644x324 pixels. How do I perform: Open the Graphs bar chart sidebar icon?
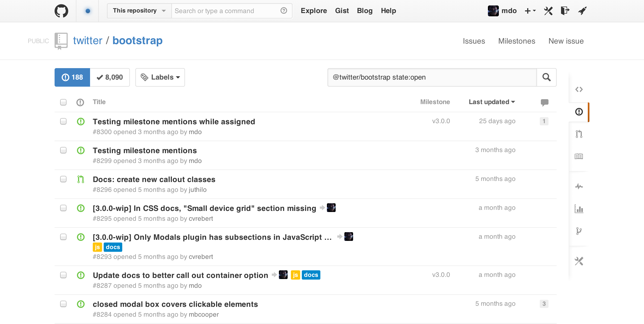[x=579, y=209]
